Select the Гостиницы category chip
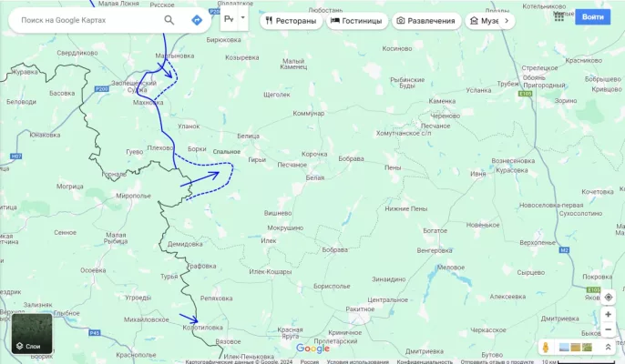This screenshot has width=625, height=364. pos(357,21)
